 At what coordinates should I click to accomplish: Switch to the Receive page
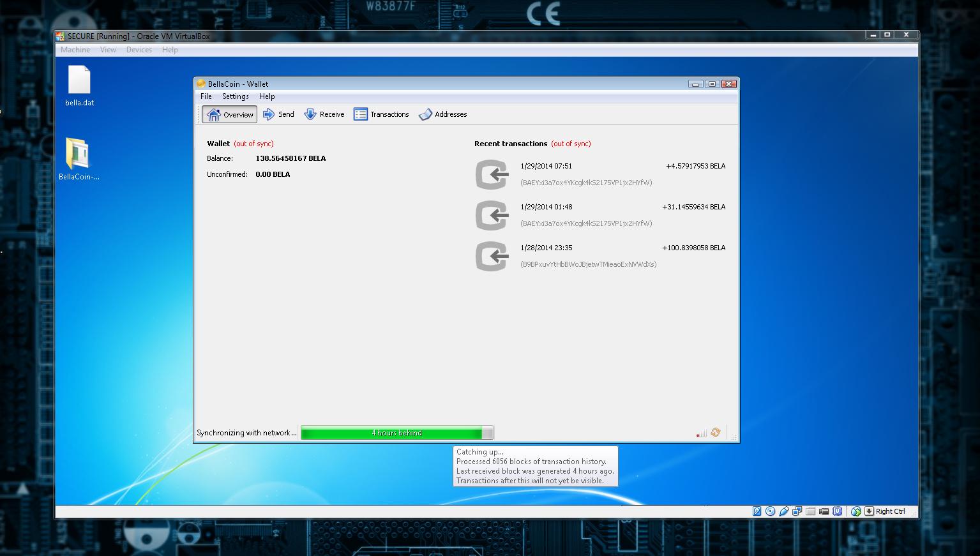[x=324, y=114]
